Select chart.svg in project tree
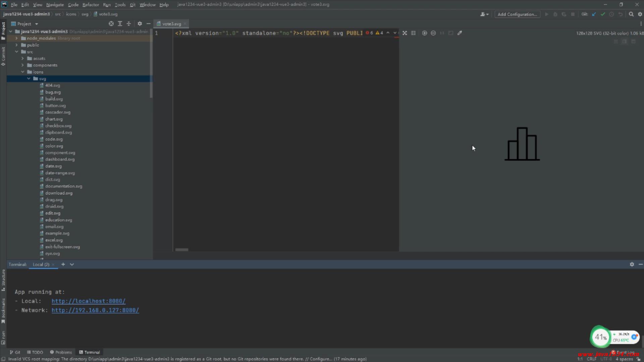This screenshot has width=644, height=362. 54,119
